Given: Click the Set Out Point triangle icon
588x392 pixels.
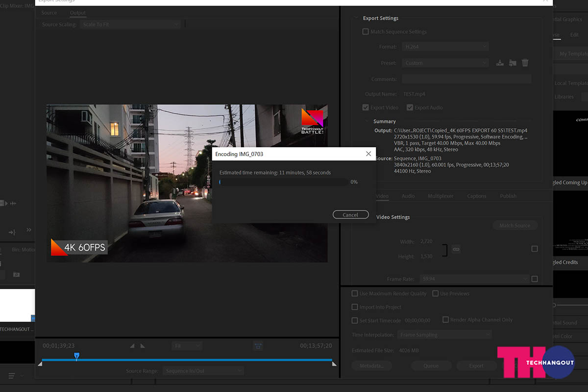Looking at the screenshot, I should (x=143, y=346).
